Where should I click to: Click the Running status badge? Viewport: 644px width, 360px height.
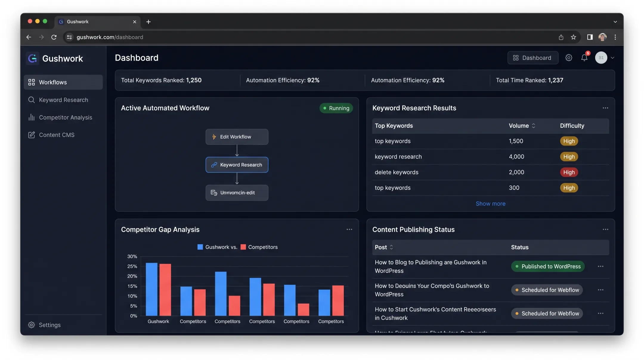[x=336, y=108]
